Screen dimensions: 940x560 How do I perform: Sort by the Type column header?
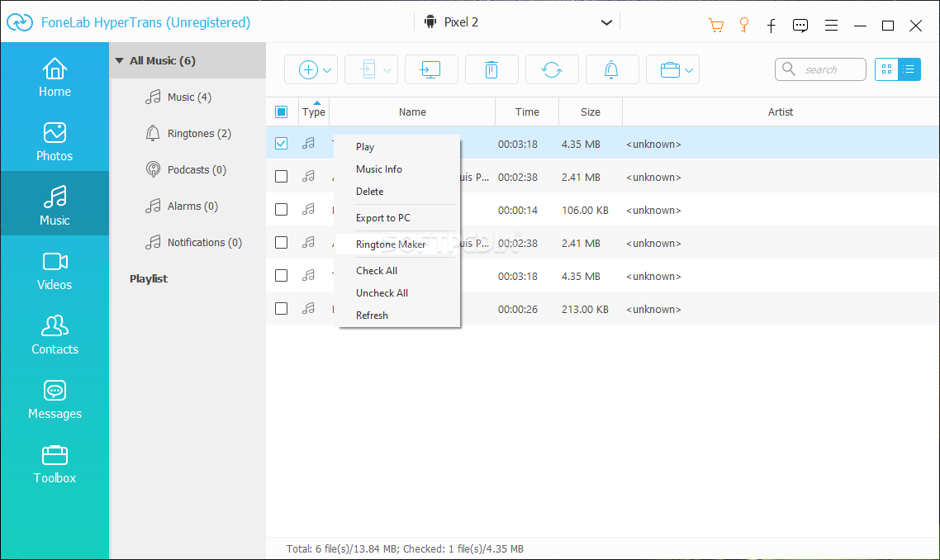point(314,112)
